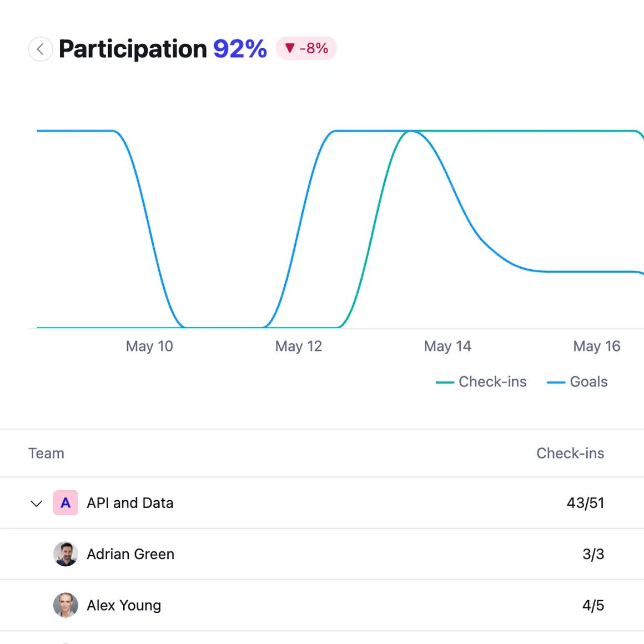
Task: Click the May 14 axis label on the chart
Action: pyautogui.click(x=447, y=346)
